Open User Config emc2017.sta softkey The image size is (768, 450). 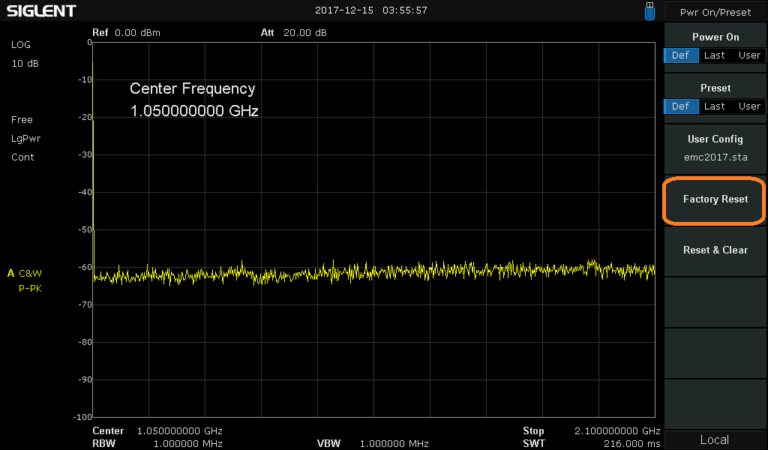pyautogui.click(x=715, y=148)
